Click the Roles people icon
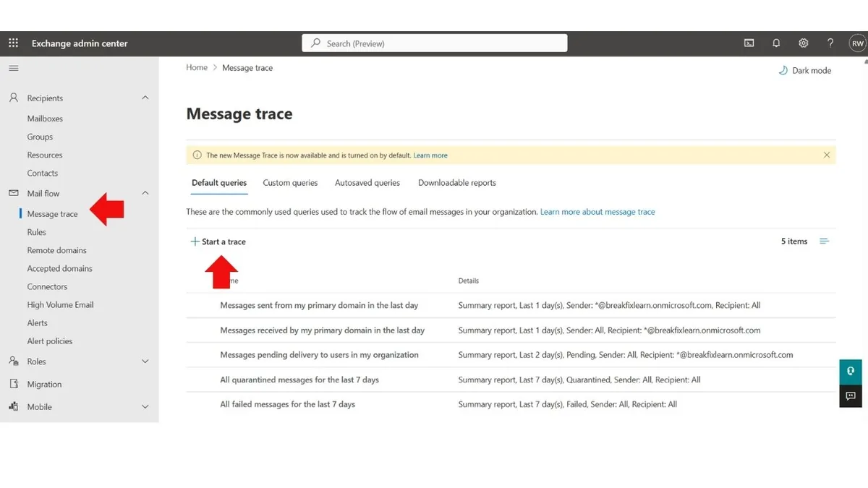This screenshot has width=868, height=488. coord(13,361)
